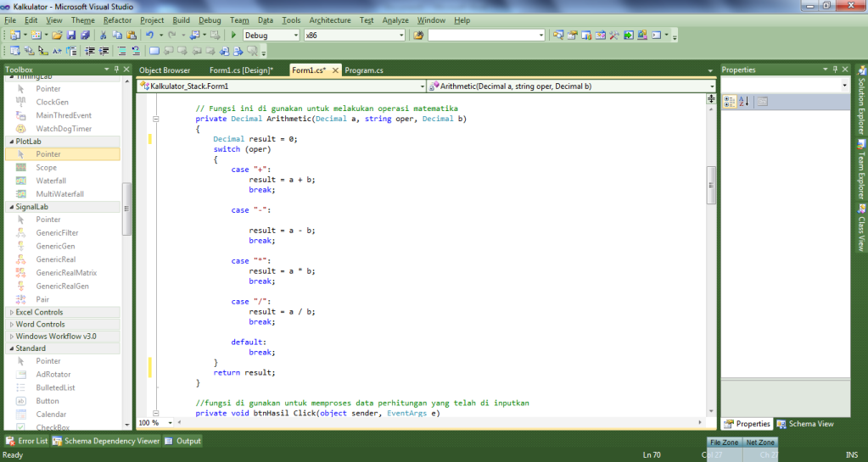The height and width of the screenshot is (462, 868).
Task: Collapse the PlotLab toolbox group
Action: (12, 141)
